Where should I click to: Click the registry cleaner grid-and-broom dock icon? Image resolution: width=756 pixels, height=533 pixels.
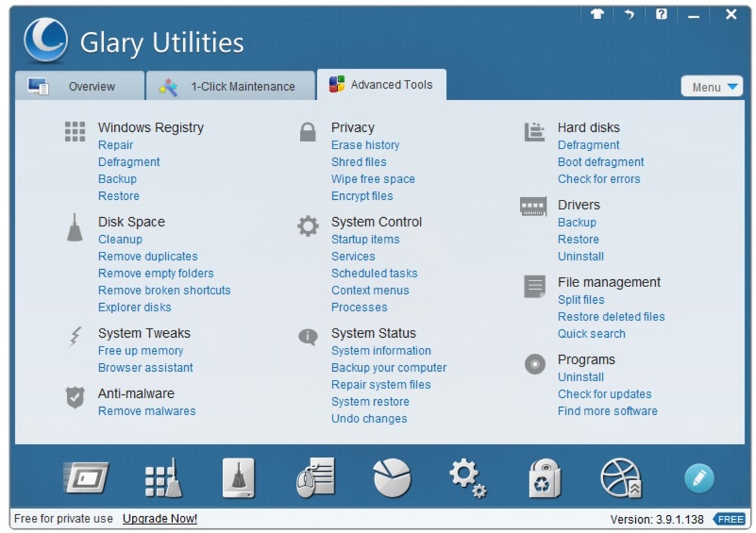point(163,478)
